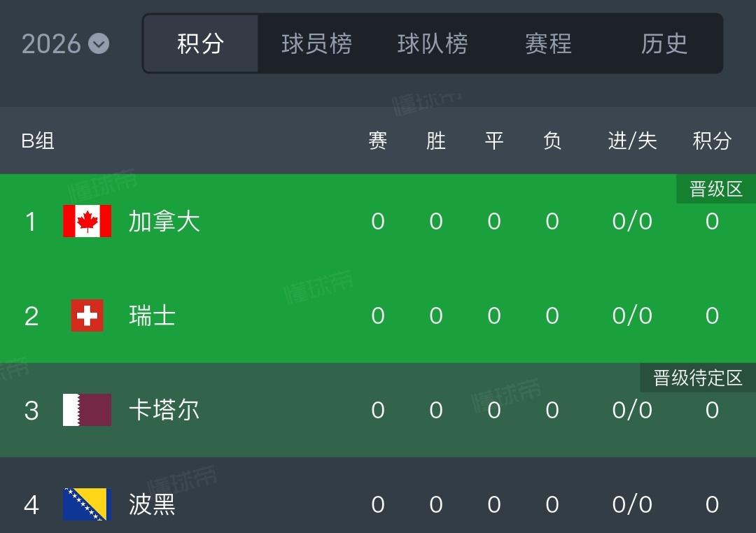Select the 积分 standings tab
The image size is (756, 533).
pyautogui.click(x=200, y=43)
